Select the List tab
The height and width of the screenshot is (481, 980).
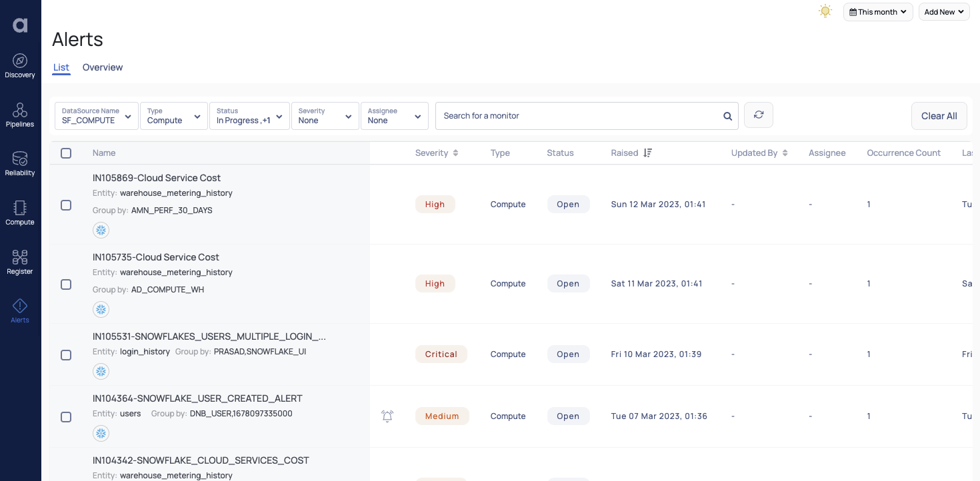coord(61,67)
